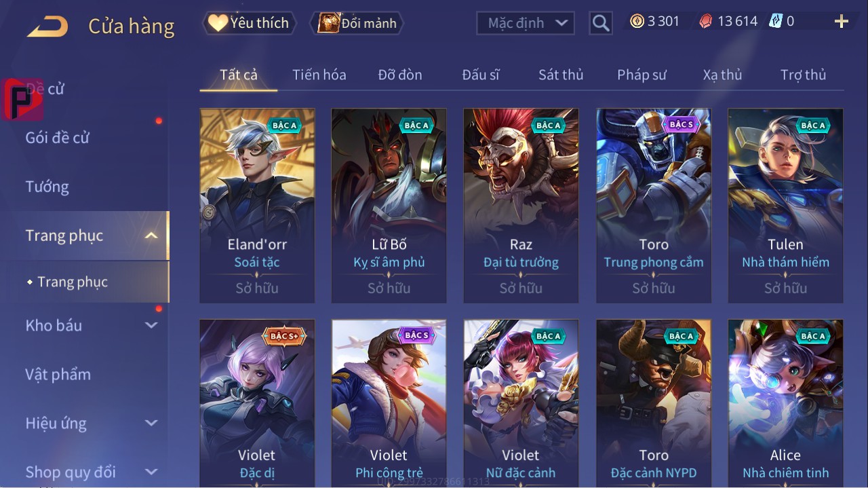868x488 pixels.
Task: Open Yêu thích heart favorites
Action: pyautogui.click(x=250, y=23)
